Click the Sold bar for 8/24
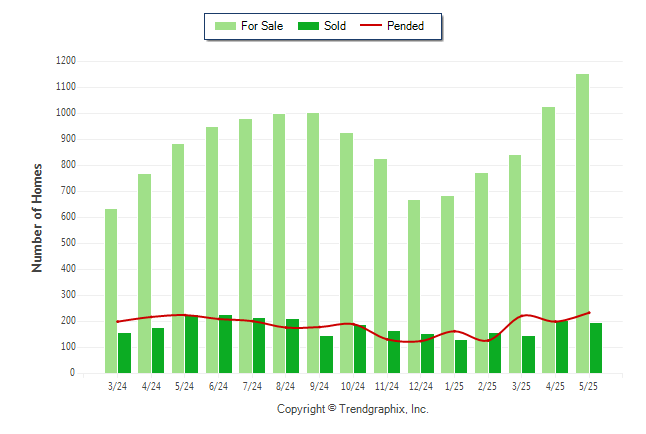646x434 pixels. click(293, 346)
